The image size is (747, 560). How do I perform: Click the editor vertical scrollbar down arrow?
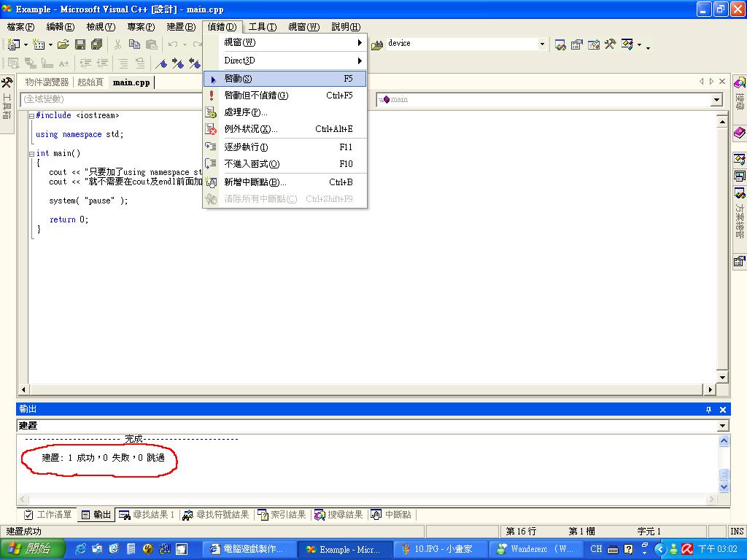coord(722,378)
